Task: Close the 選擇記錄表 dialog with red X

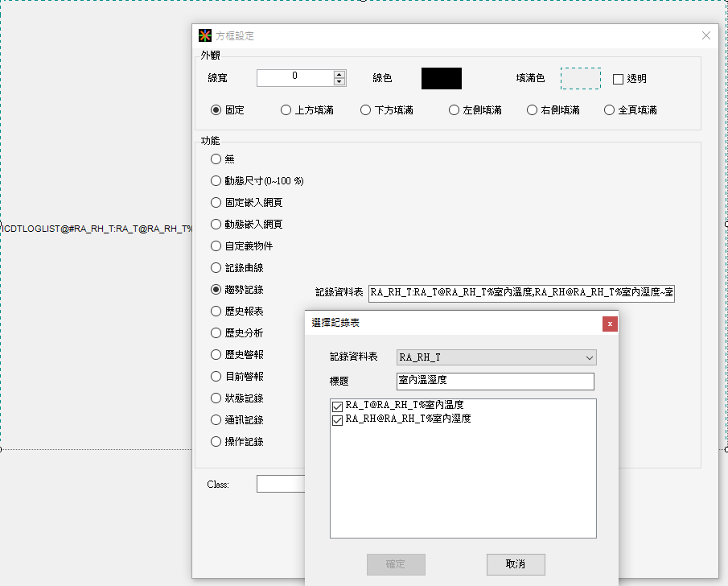Action: tap(611, 324)
